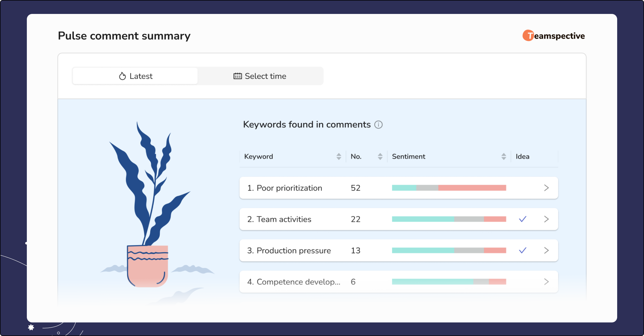644x336 pixels.
Task: Mark Poor prioritization as an idea
Action: [522, 188]
